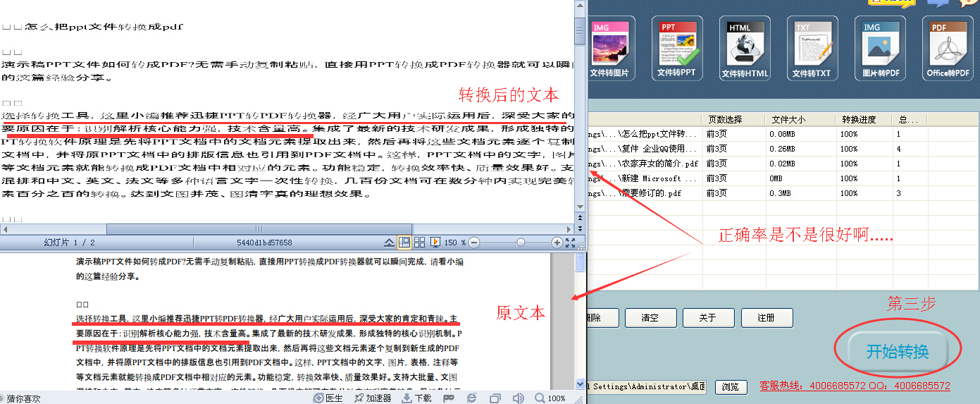This screenshot has height=404, width=980.
Task: Select the 需要修订的.pdf file row
Action: (783, 193)
